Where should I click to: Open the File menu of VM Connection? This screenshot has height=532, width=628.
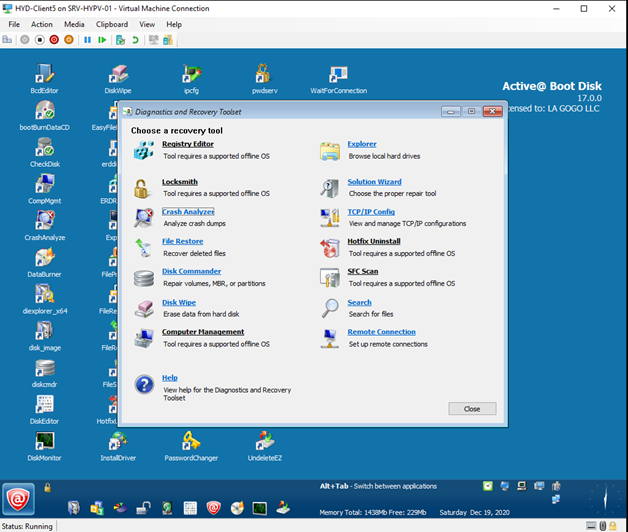pyautogui.click(x=14, y=24)
